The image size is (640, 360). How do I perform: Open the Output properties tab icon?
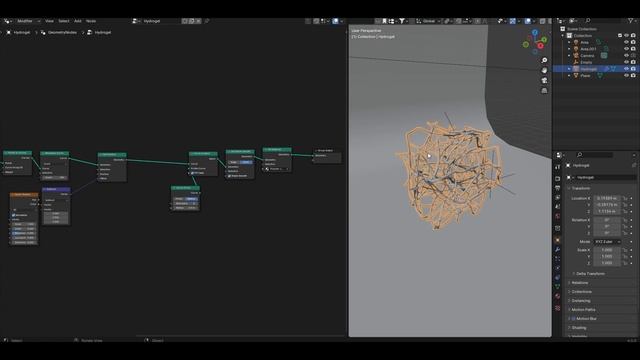pos(558,188)
